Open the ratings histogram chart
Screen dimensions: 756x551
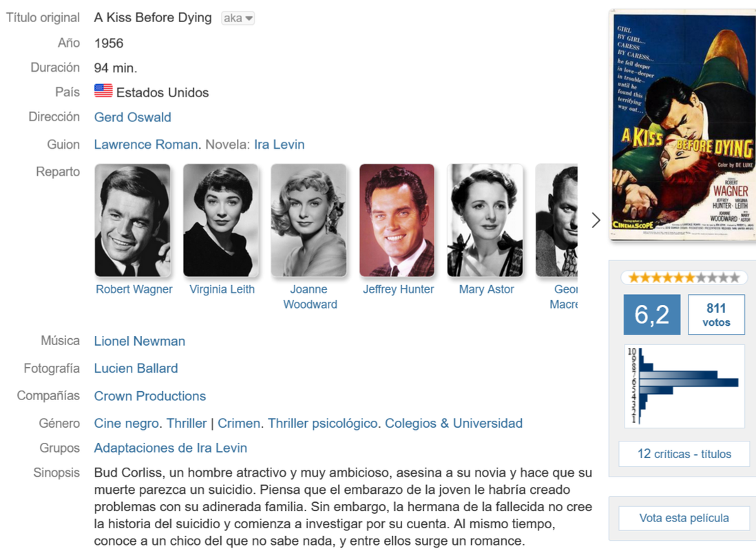[684, 386]
